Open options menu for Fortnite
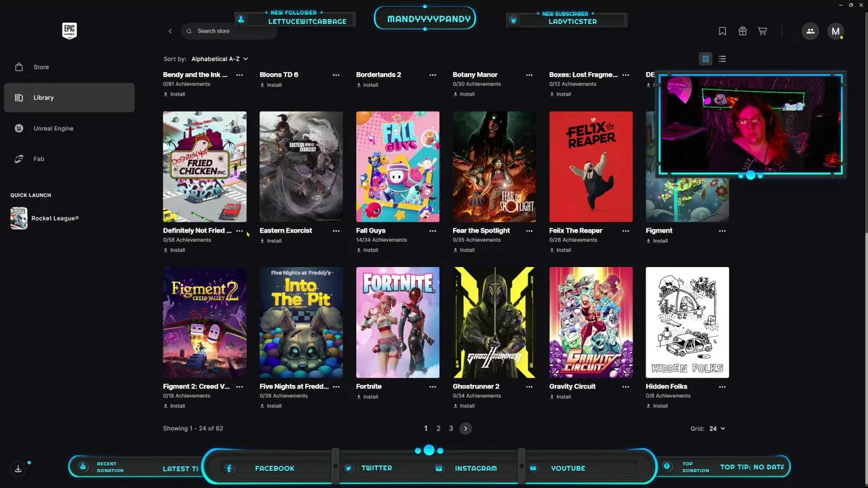Screen dimensions: 868x488 [x=433, y=386]
